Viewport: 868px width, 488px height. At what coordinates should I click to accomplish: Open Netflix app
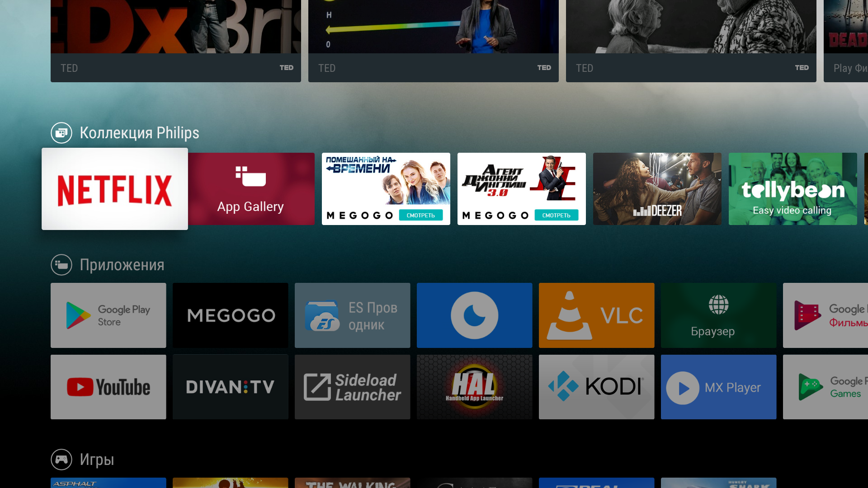114,188
